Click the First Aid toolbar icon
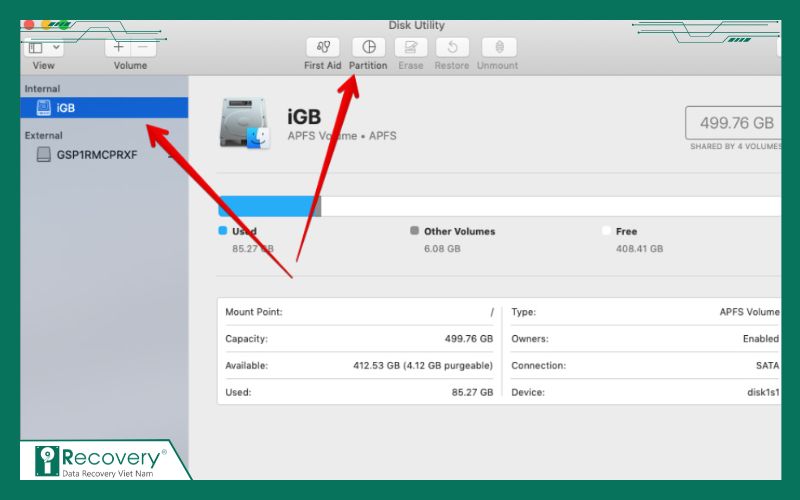 (x=323, y=47)
